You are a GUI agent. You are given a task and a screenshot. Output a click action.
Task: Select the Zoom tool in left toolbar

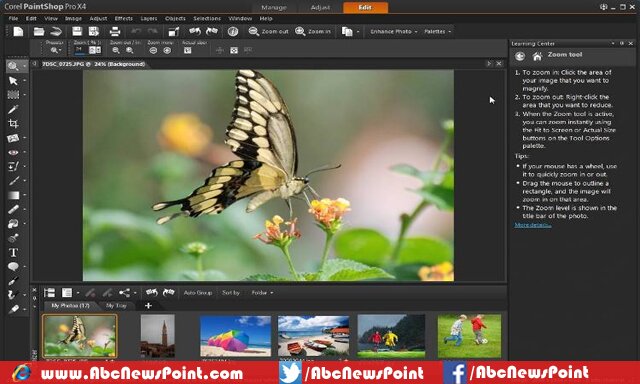(x=13, y=66)
